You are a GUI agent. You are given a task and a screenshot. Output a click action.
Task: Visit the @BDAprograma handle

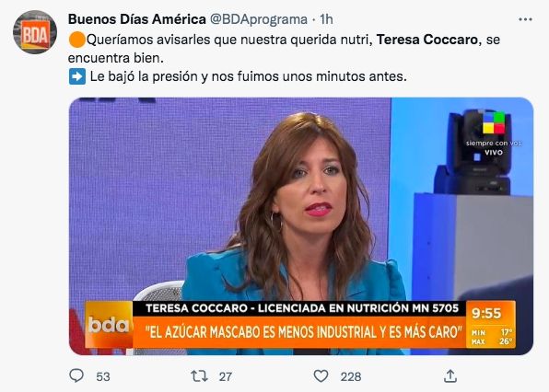[259, 19]
